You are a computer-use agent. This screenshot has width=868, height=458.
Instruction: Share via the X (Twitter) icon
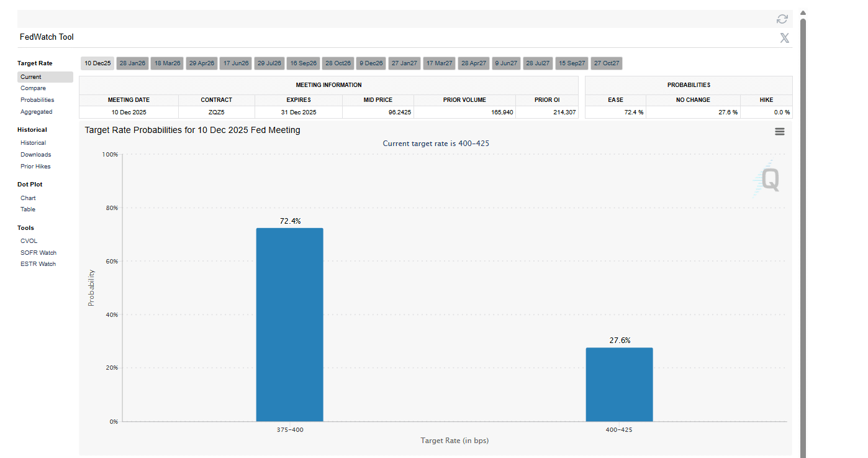[784, 38]
